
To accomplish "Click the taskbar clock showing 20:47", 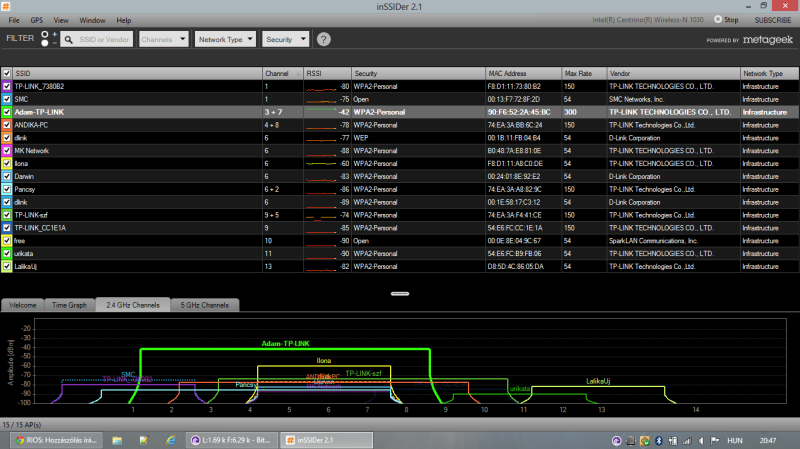I will click(768, 440).
